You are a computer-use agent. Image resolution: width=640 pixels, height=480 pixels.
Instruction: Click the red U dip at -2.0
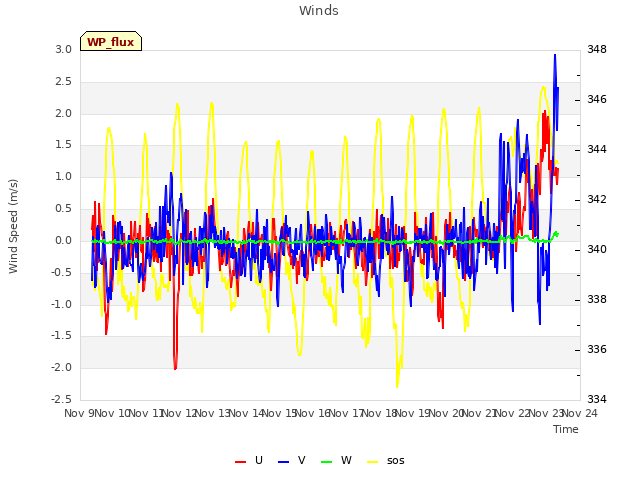[175, 367]
